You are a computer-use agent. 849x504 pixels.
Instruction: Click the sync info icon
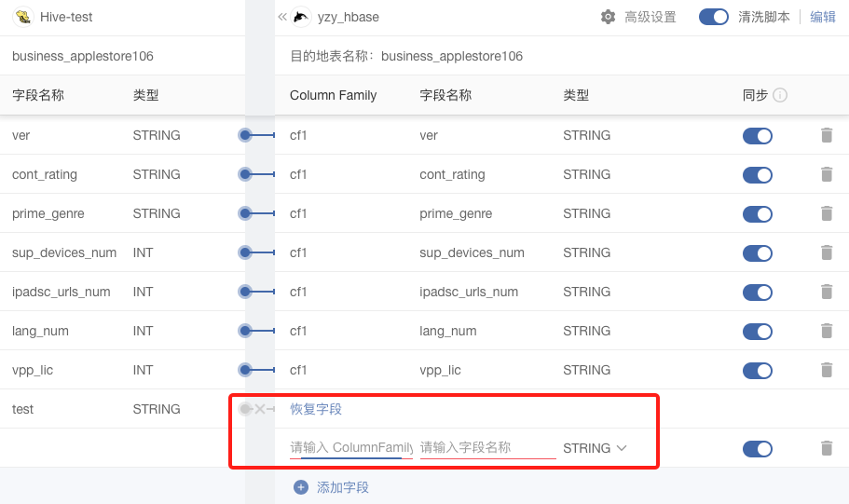point(781,95)
